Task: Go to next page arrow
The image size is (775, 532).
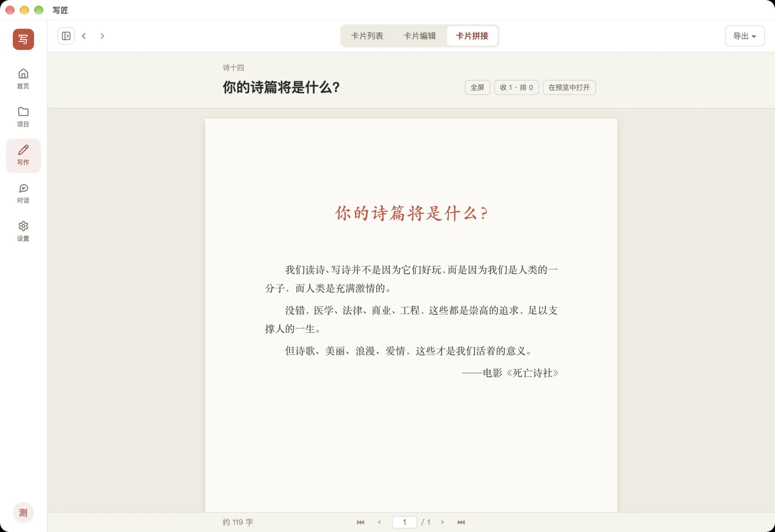Action: [442, 522]
